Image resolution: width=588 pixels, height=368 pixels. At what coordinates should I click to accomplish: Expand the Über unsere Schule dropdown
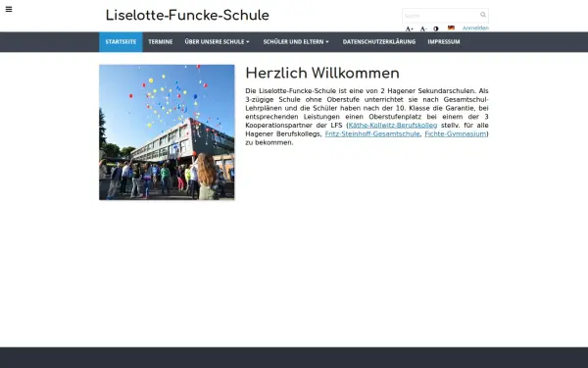pos(217,41)
